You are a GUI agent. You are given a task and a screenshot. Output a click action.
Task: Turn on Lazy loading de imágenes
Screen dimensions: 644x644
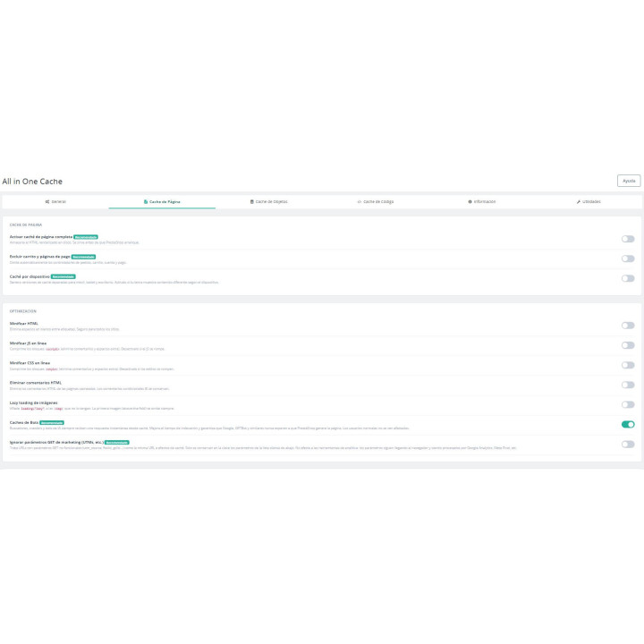click(628, 404)
